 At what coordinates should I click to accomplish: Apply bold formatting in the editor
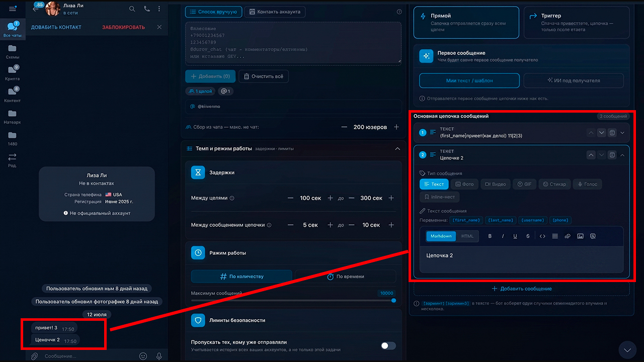491,236
